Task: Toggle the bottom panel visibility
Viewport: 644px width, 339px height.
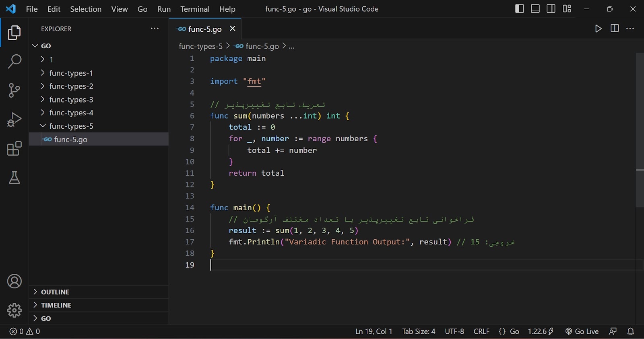Action: pos(535,9)
